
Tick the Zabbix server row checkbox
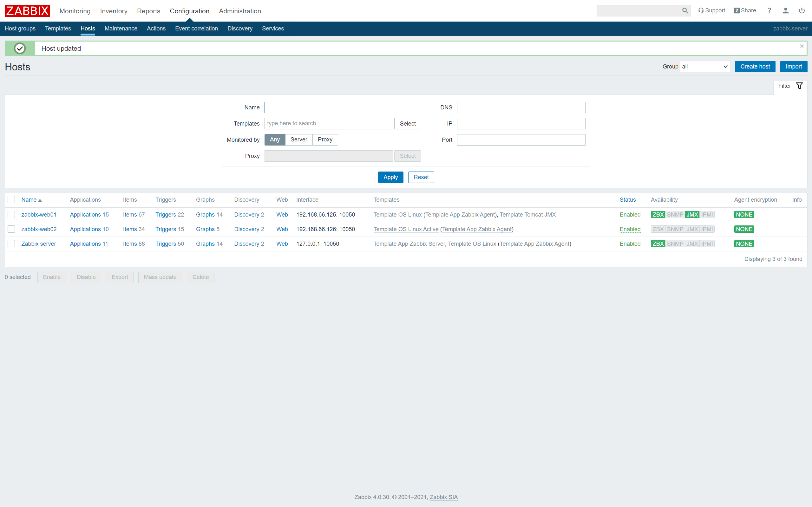click(11, 244)
